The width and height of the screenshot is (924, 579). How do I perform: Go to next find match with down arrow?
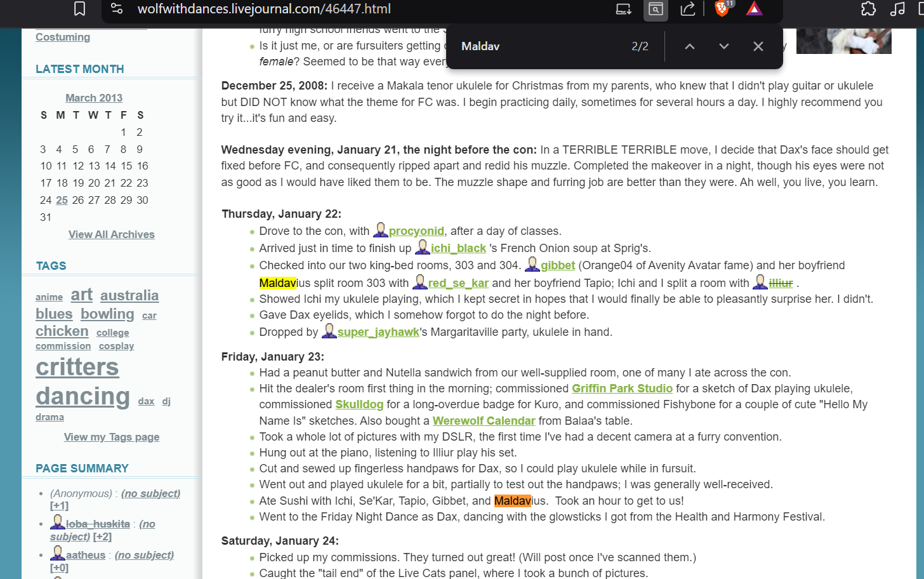724,46
